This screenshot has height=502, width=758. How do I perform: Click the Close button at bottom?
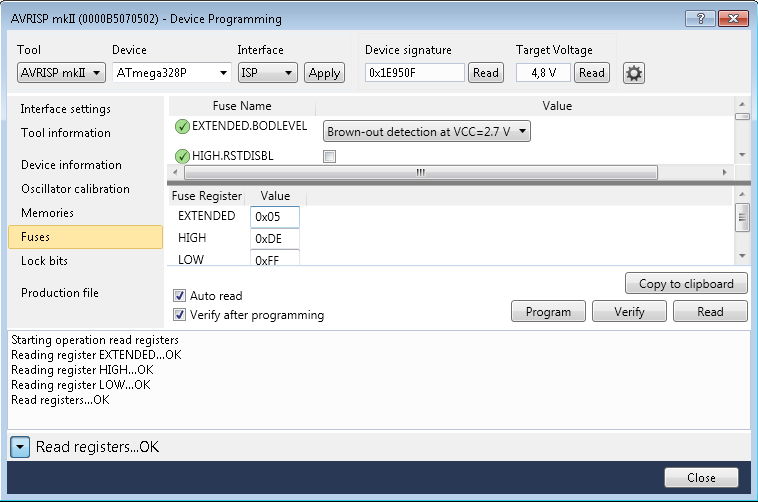point(701,478)
